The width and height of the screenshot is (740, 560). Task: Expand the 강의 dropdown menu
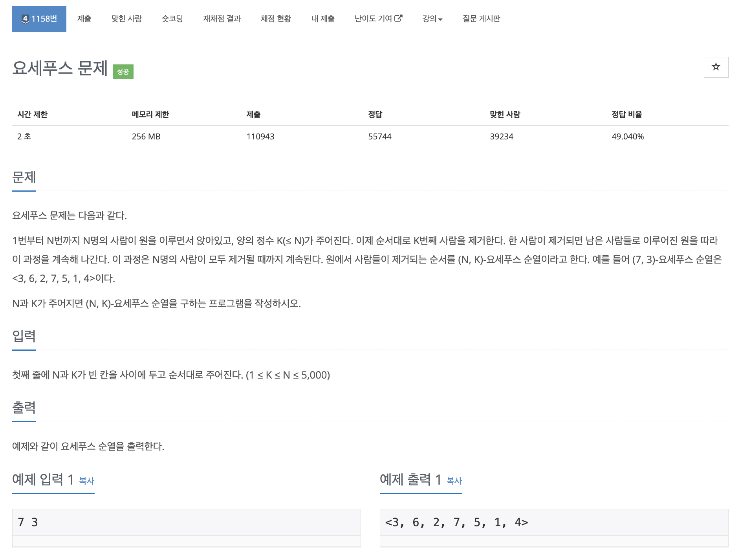click(432, 18)
